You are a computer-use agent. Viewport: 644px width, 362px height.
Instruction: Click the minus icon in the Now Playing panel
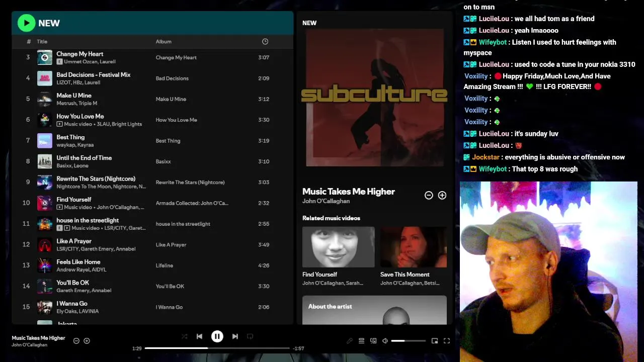(x=429, y=195)
